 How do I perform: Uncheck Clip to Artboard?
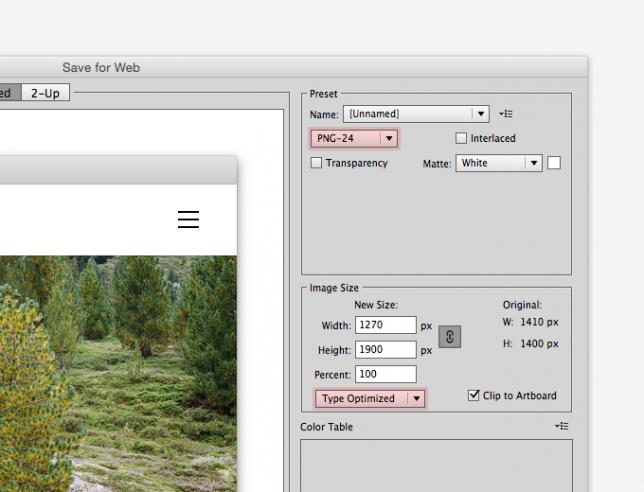(x=474, y=395)
